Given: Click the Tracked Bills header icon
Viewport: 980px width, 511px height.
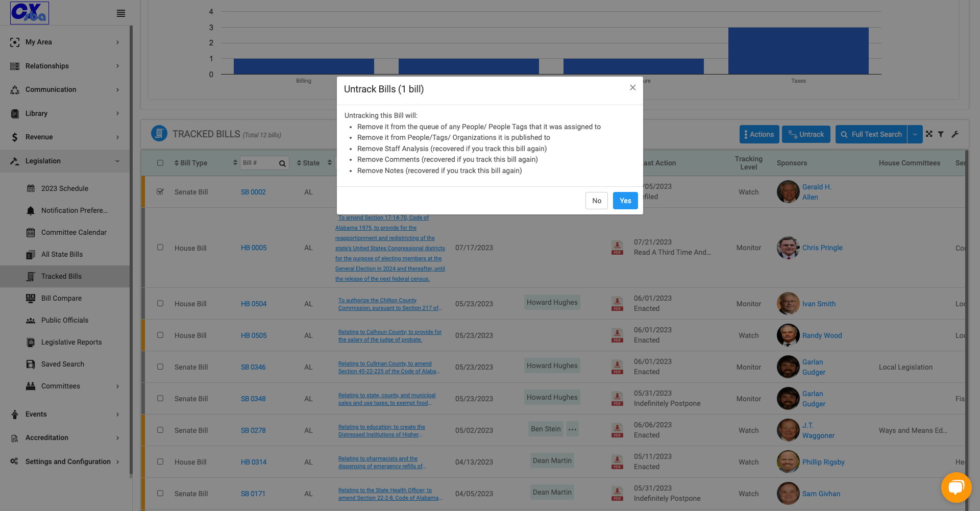Looking at the screenshot, I should 159,133.
